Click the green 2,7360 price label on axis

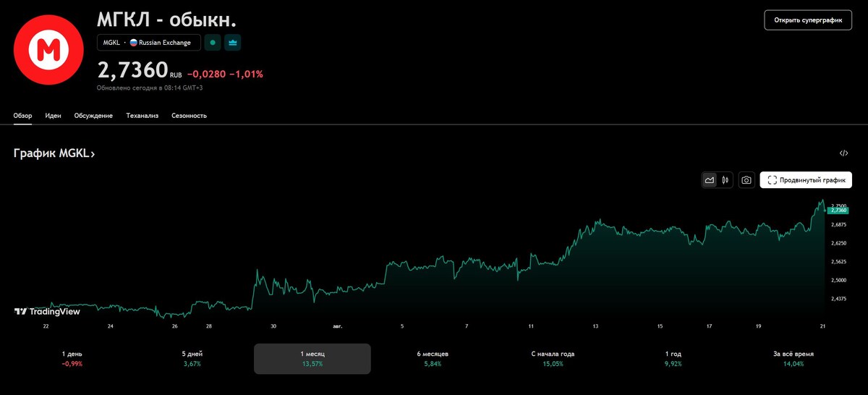point(839,211)
